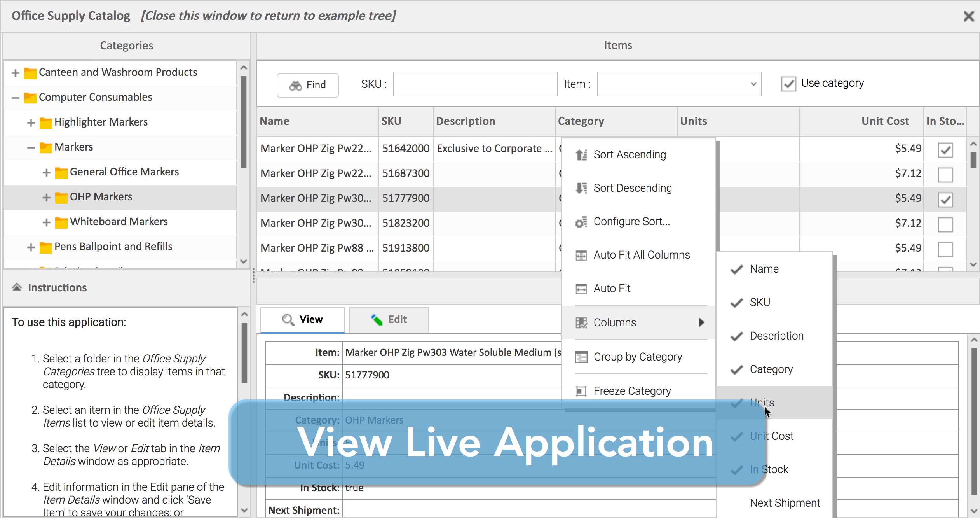Viewport: 980px width, 518px height.
Task: Select row with SKU 51823200
Action: coord(611,224)
